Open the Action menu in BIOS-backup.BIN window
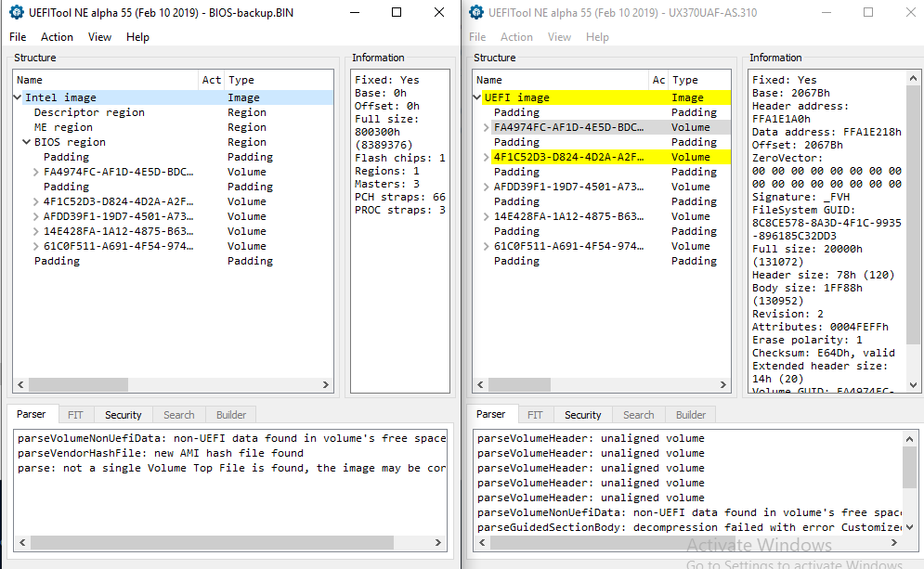Viewport: 924px width, 569px height. pos(58,37)
